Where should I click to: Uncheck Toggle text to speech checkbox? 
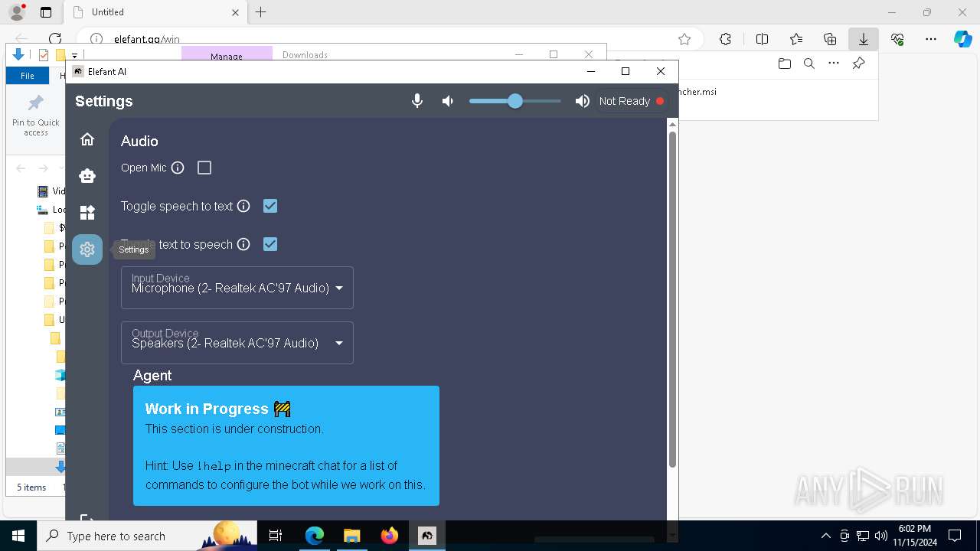270,244
